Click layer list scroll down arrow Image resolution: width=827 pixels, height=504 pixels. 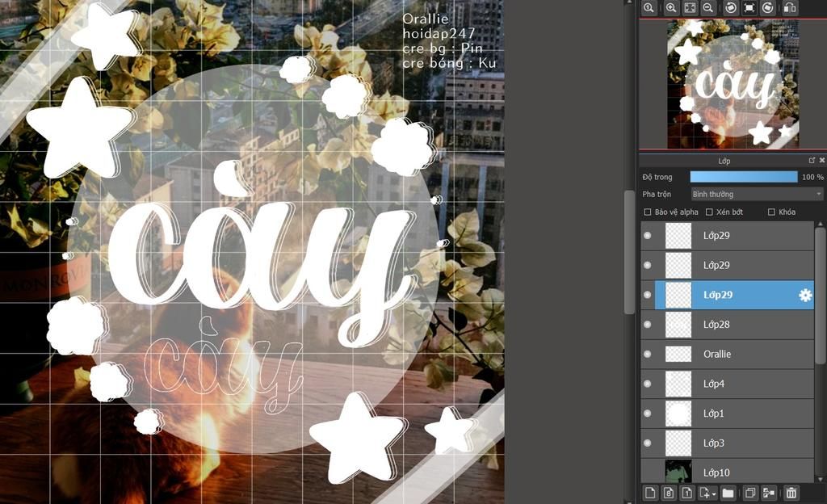tap(820, 479)
